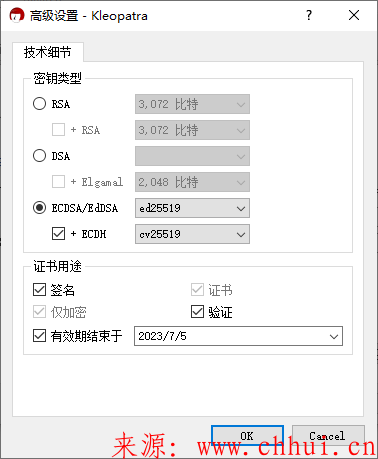
Task: Uncheck the + ECDH subkey checkbox
Action: (x=58, y=234)
